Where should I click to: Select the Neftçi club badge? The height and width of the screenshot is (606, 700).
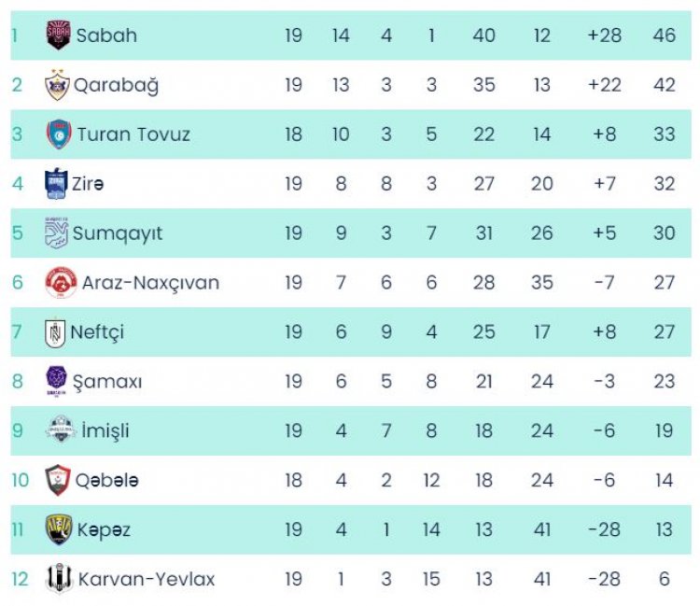56,331
